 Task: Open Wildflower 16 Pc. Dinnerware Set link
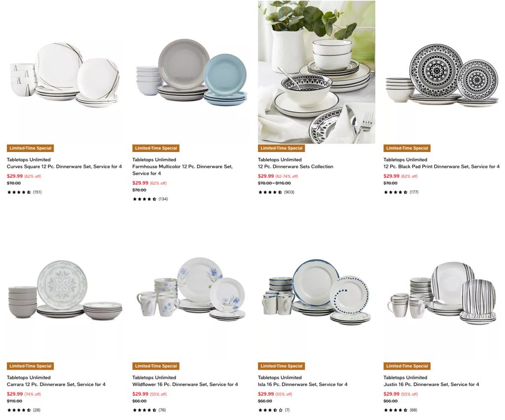coord(185,384)
